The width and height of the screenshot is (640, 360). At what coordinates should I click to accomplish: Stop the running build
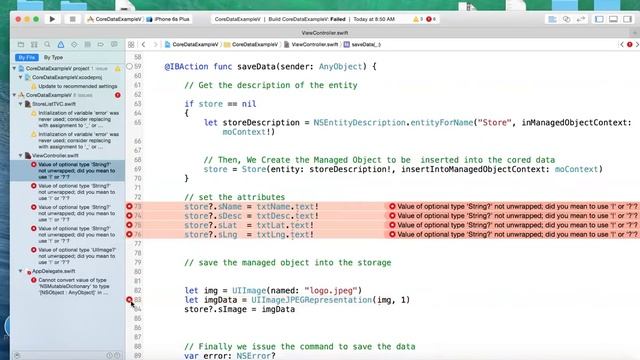point(73,19)
